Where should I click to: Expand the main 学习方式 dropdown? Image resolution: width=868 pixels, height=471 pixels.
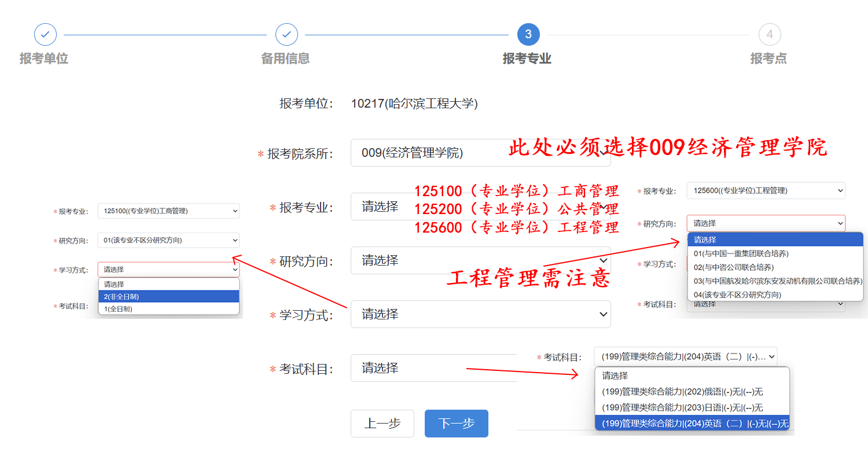(x=480, y=314)
